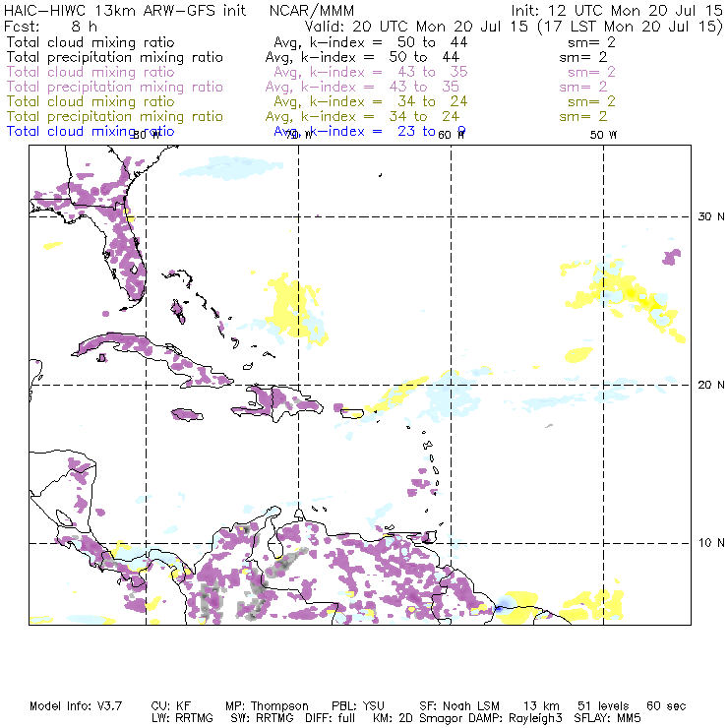Select the black "Total cloud mixing ratio" legend label
This screenshot has height=728, width=728.
(x=91, y=42)
